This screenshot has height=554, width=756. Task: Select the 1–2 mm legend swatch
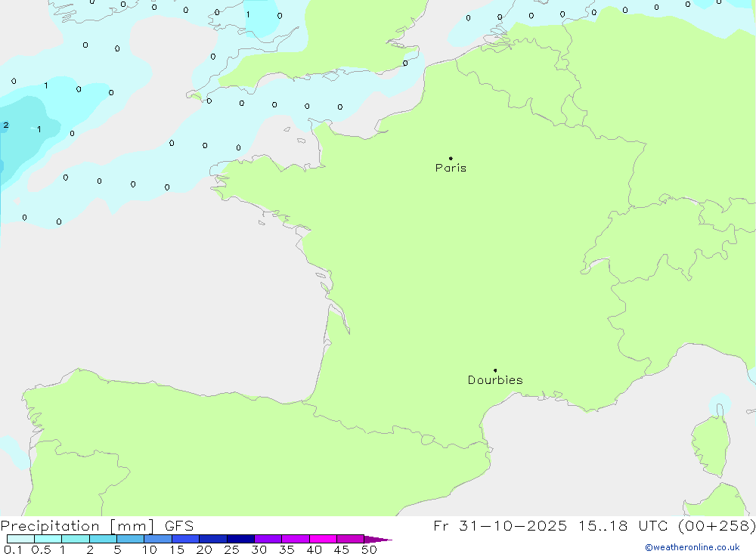[x=76, y=539]
